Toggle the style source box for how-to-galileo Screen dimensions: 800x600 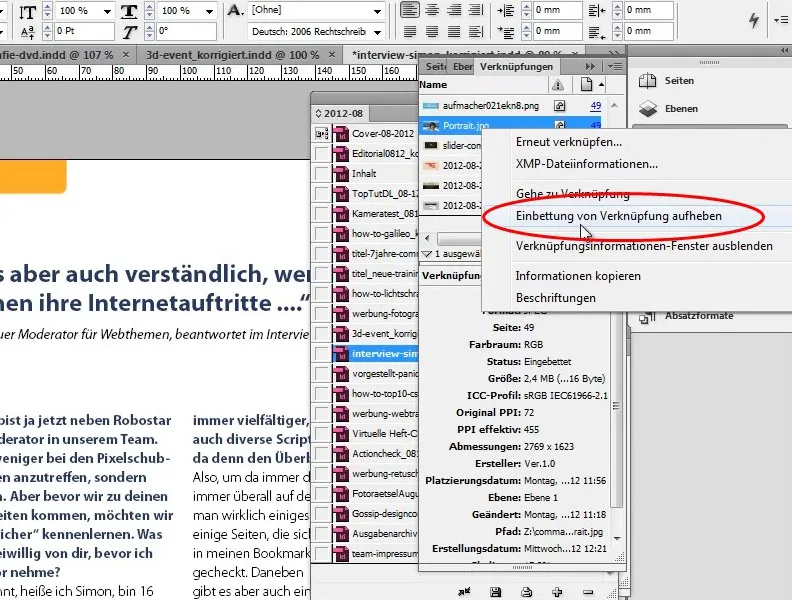pyautogui.click(x=321, y=234)
